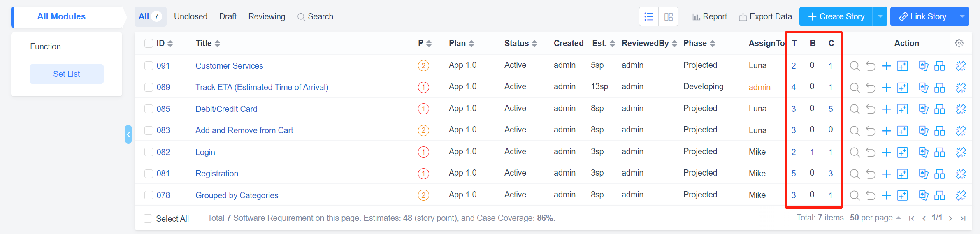
Task: Tick the Select All checkbox
Action: 148,219
